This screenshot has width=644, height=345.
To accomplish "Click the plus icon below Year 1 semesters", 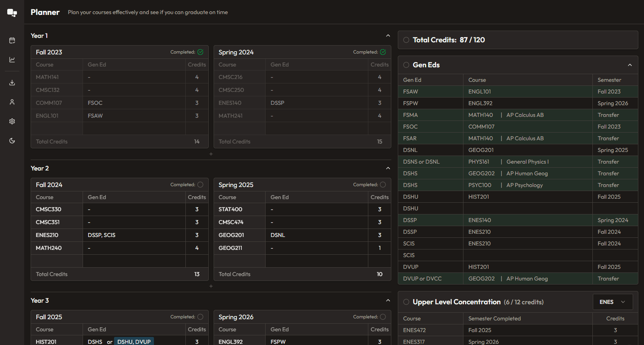I will (211, 154).
